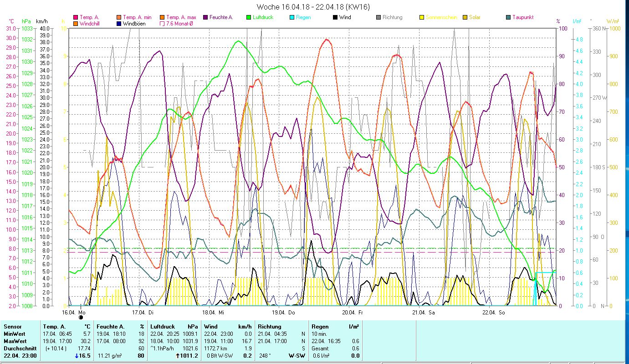Screen dimensions: 629x364
Task: Click the 7.6 Monat-Ø legend swatch
Action: [x=163, y=24]
